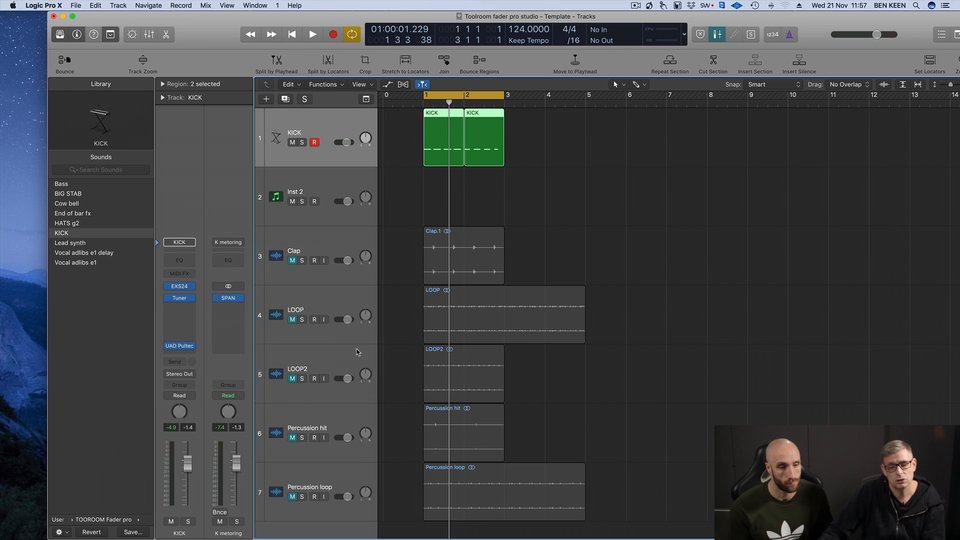This screenshot has height=540, width=960.
Task: Open the Inspector info button
Action: [x=77, y=34]
